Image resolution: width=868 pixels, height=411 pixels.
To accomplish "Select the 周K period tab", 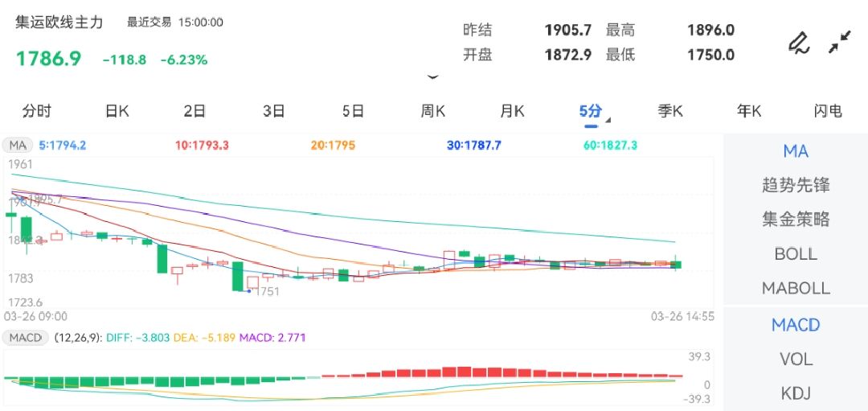I will pos(433,112).
